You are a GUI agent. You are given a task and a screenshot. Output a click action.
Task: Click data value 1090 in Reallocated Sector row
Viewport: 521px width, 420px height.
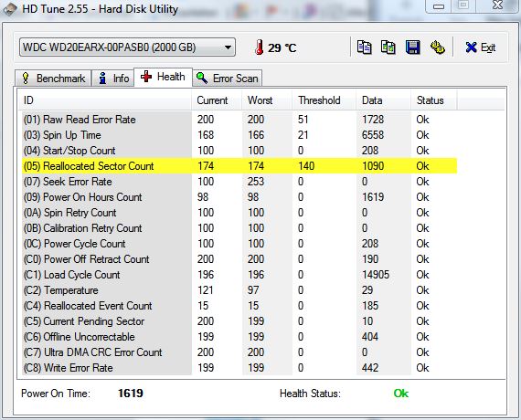(x=373, y=166)
